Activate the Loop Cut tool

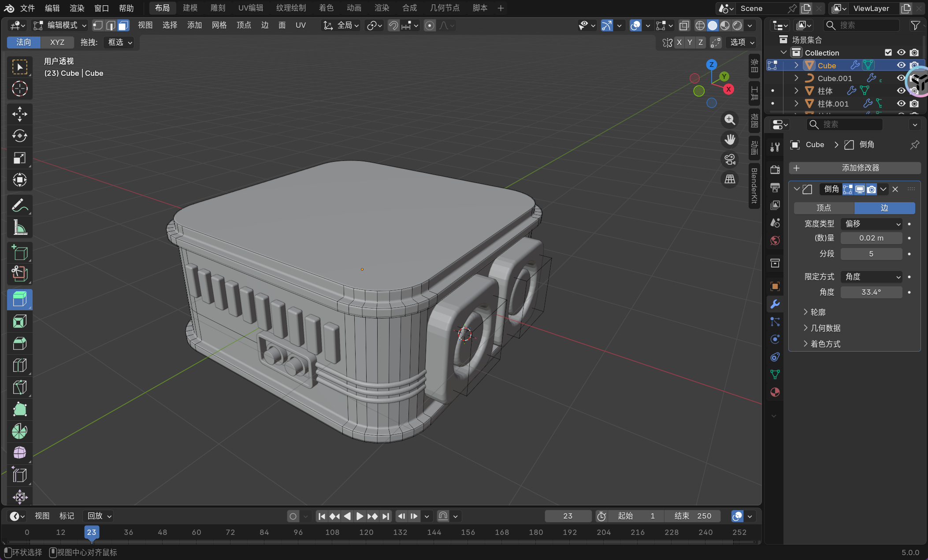pos(19,365)
